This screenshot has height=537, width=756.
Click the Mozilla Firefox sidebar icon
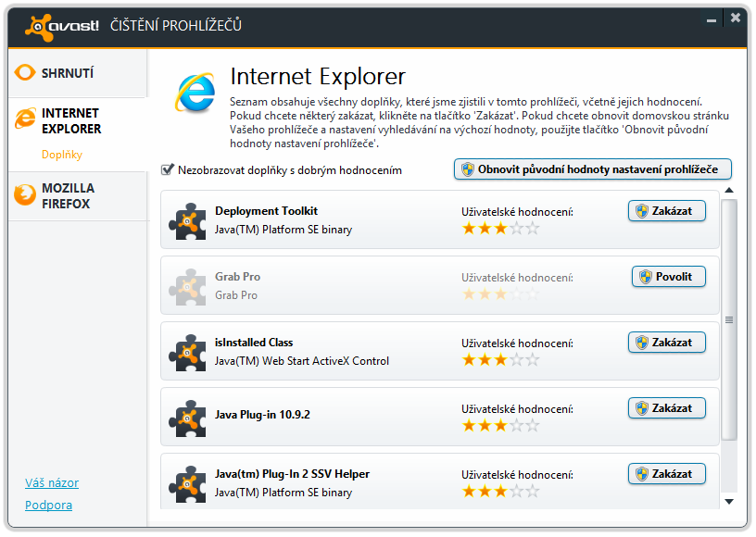(x=25, y=195)
